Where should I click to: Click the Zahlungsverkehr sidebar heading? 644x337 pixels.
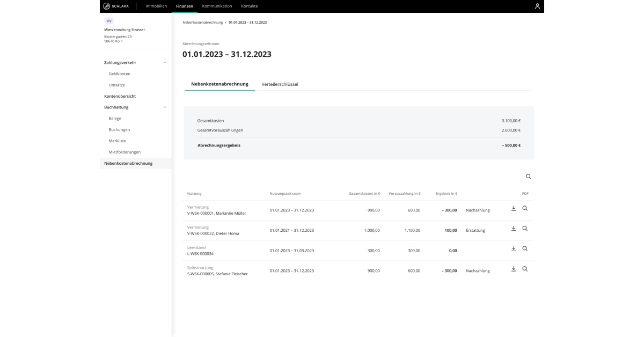click(x=120, y=62)
